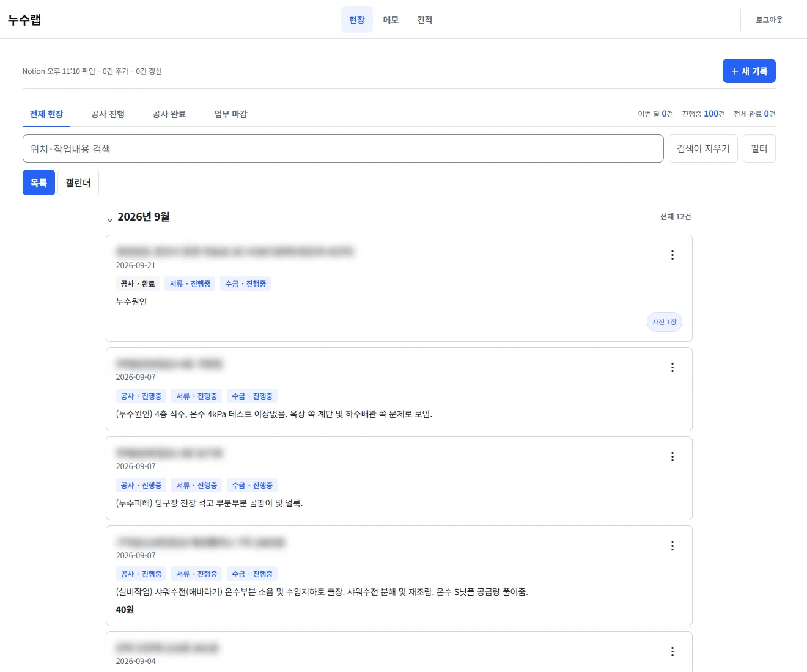Select the 공사 진행 filter tab
The image size is (807, 672).
(108, 114)
